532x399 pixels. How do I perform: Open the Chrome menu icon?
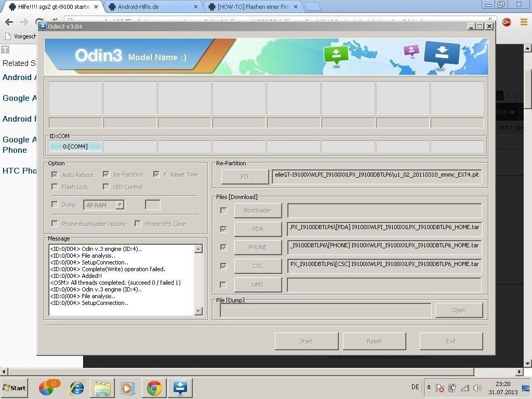[524, 22]
